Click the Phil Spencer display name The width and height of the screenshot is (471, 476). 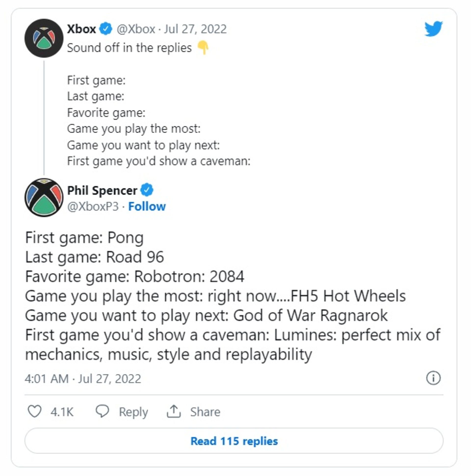click(102, 191)
